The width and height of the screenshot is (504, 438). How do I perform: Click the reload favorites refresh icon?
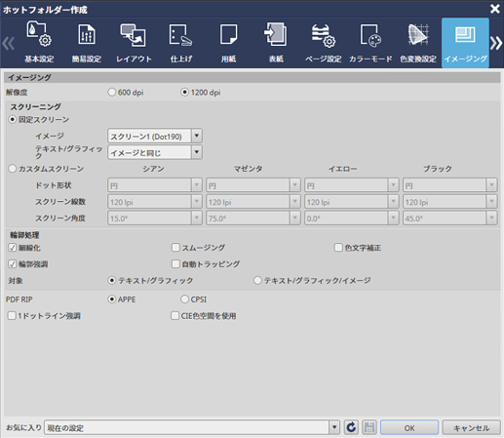coord(351,427)
